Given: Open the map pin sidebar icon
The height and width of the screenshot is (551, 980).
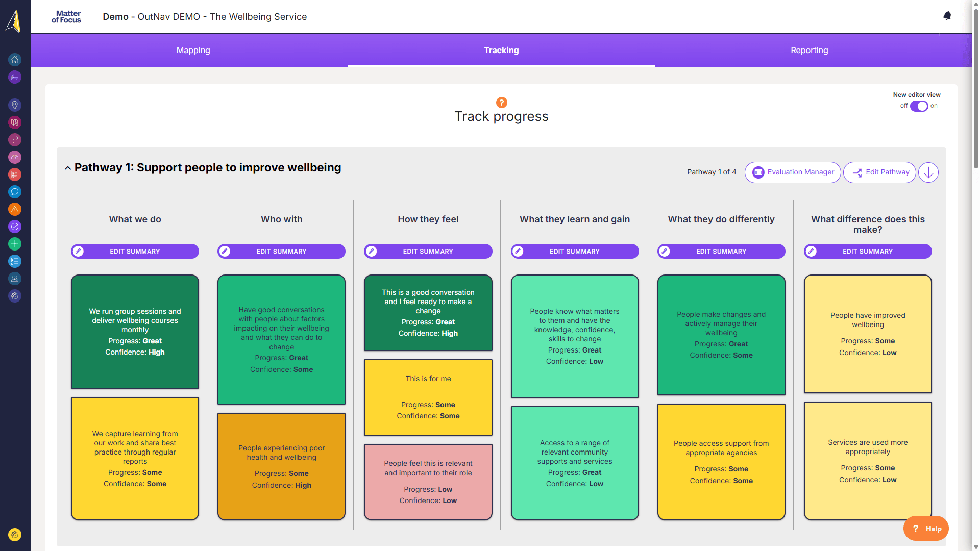Looking at the screenshot, I should pos(15,105).
